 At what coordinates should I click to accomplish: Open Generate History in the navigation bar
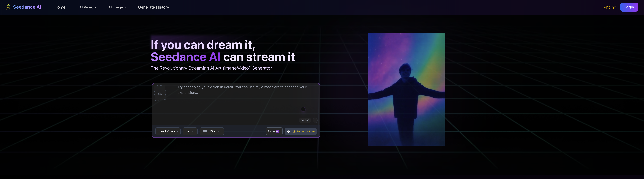(x=154, y=7)
